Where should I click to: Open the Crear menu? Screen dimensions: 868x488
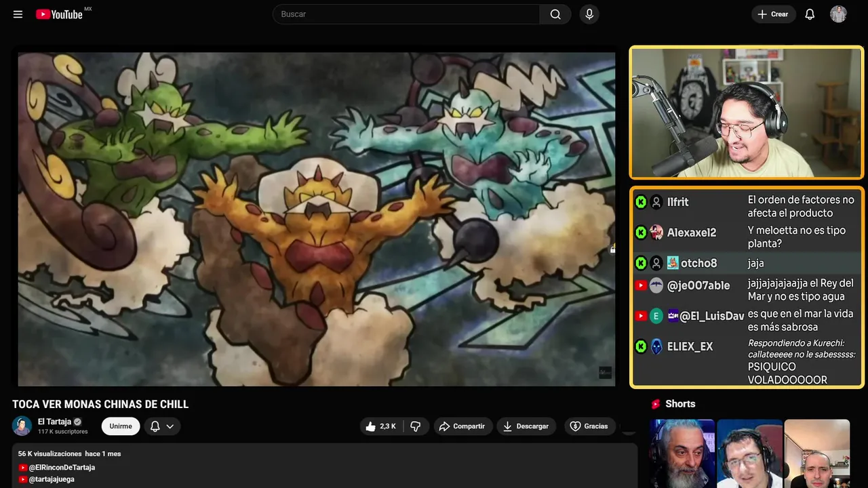coord(773,14)
